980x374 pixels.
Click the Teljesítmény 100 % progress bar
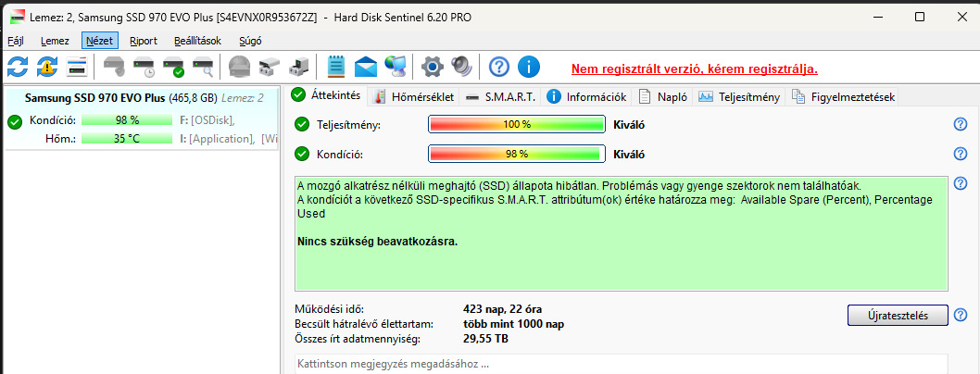pos(517,124)
